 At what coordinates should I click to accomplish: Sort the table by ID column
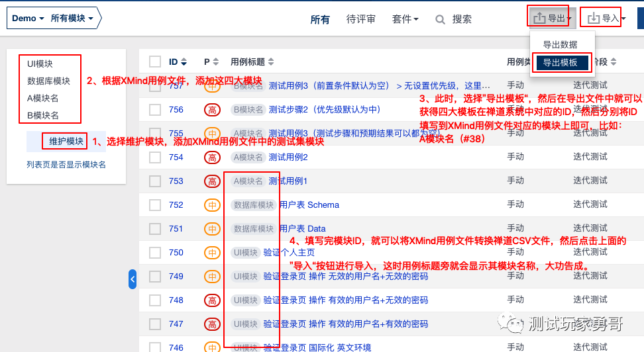point(178,62)
